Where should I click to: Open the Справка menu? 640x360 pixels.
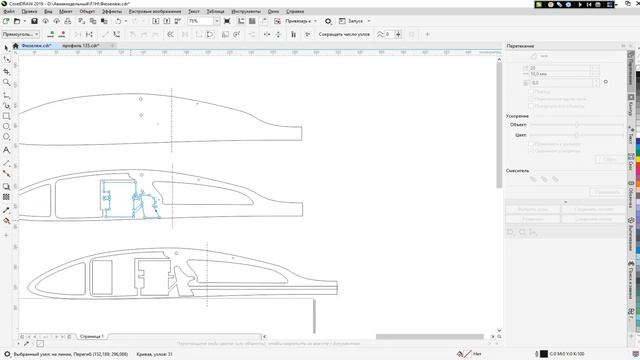click(295, 11)
